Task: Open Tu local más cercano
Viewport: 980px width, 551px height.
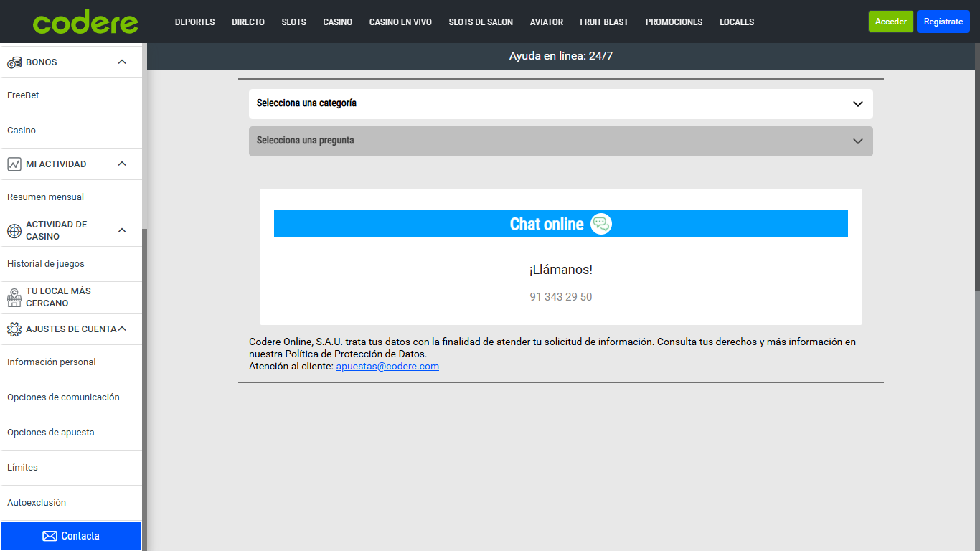Action: [71, 297]
